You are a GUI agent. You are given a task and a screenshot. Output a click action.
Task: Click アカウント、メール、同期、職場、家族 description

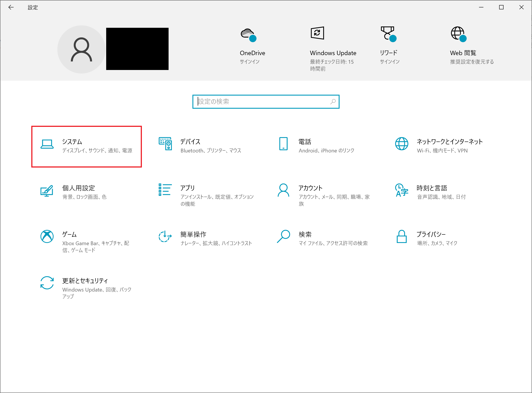334,200
